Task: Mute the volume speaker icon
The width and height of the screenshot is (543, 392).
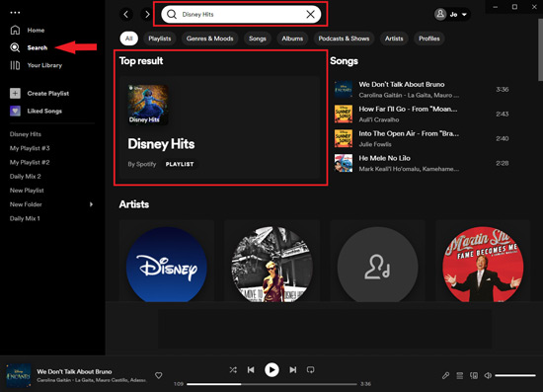Action: point(488,375)
